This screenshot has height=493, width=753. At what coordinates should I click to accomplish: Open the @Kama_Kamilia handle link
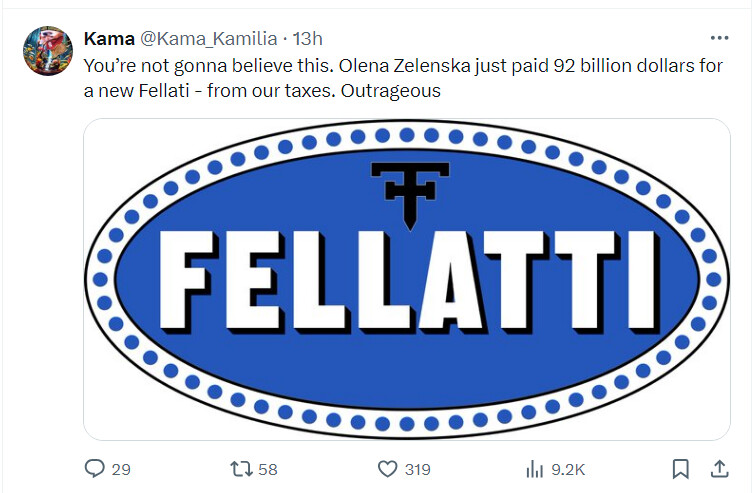(x=208, y=38)
